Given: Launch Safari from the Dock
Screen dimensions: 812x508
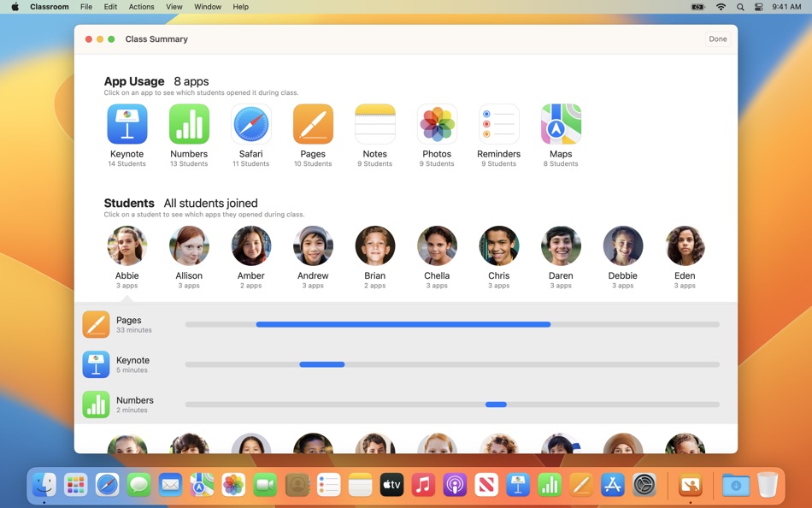Looking at the screenshot, I should pos(107,485).
